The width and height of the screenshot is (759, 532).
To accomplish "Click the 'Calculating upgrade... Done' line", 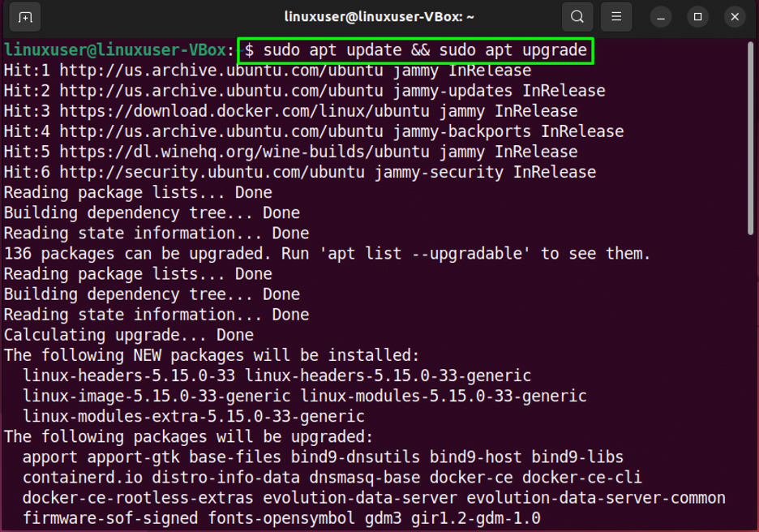I will 129,335.
